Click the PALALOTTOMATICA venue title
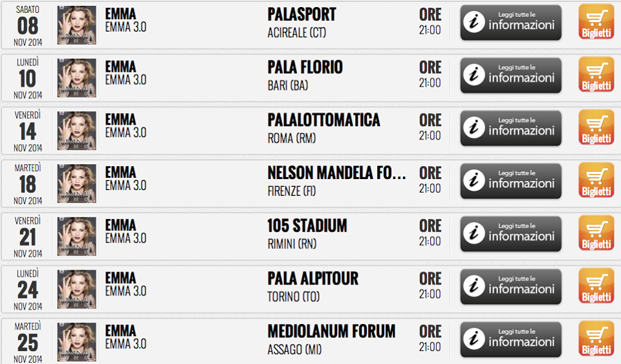Image resolution: width=621 pixels, height=364 pixels. tap(323, 120)
